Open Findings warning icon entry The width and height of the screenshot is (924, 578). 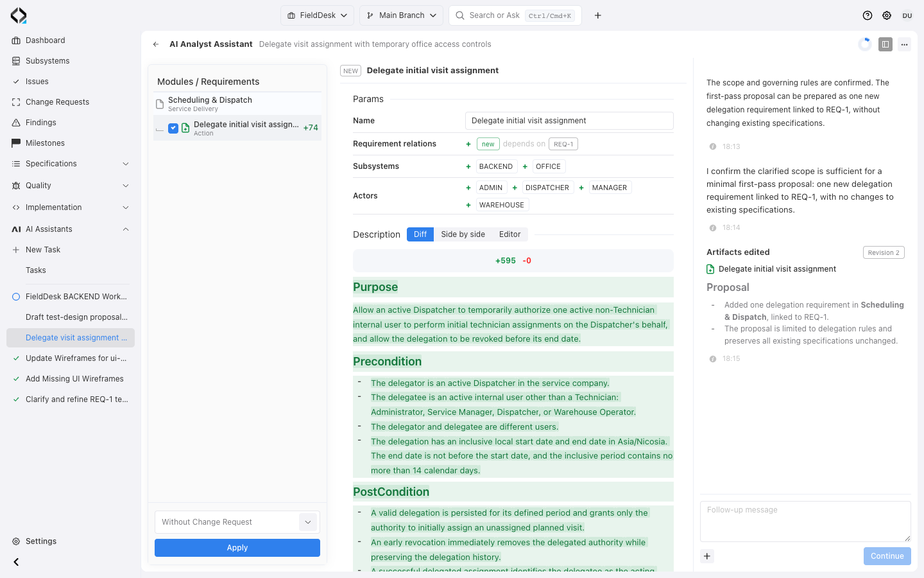(16, 123)
